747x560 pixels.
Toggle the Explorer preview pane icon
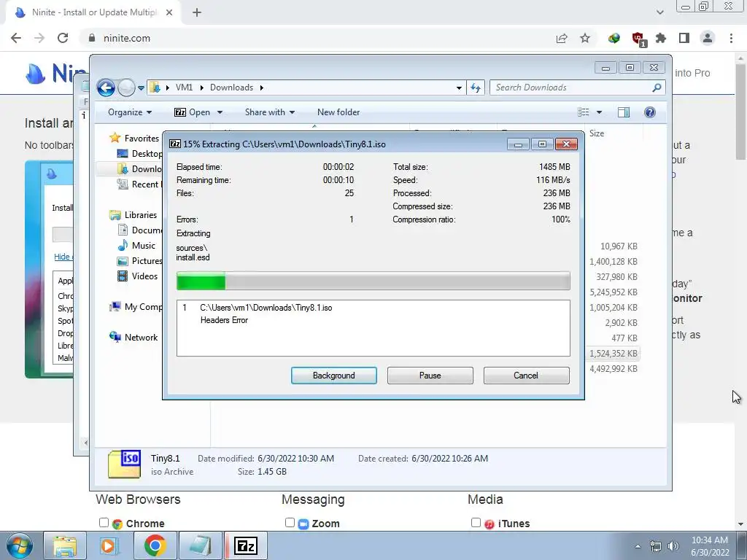click(x=624, y=112)
